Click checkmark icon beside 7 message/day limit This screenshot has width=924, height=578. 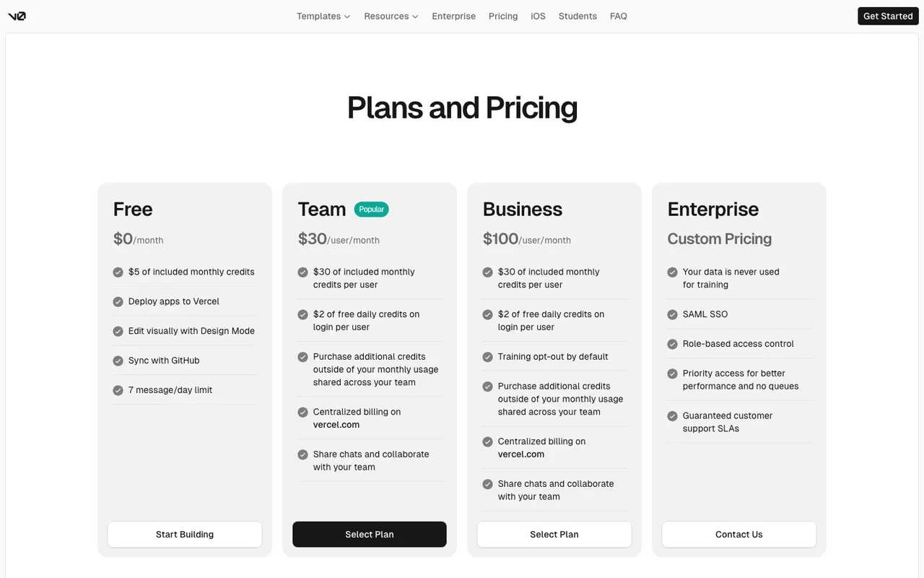point(118,390)
